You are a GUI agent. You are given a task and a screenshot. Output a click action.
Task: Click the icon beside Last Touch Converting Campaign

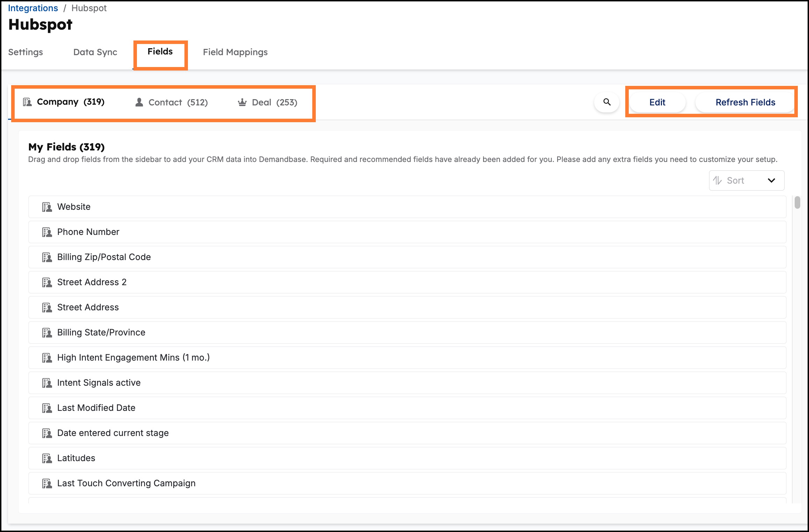(x=47, y=483)
